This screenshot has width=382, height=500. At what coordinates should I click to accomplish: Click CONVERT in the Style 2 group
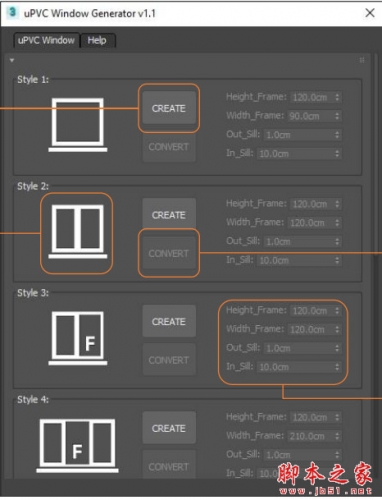coord(169,254)
